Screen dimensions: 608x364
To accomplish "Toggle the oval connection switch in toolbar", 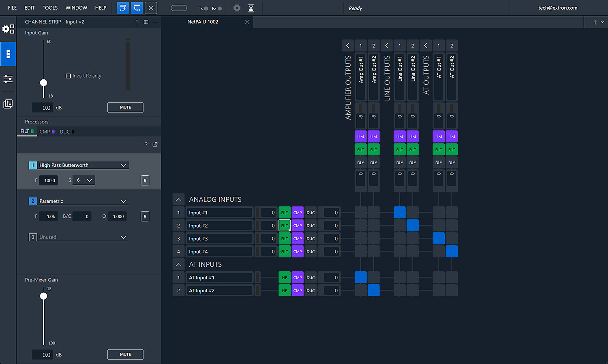I will coord(179,8).
